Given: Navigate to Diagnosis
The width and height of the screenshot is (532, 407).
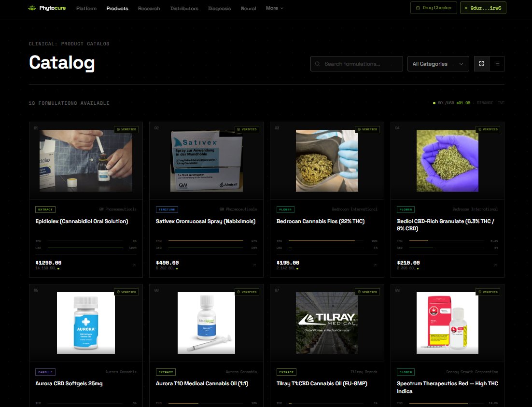Looking at the screenshot, I should click(220, 9).
